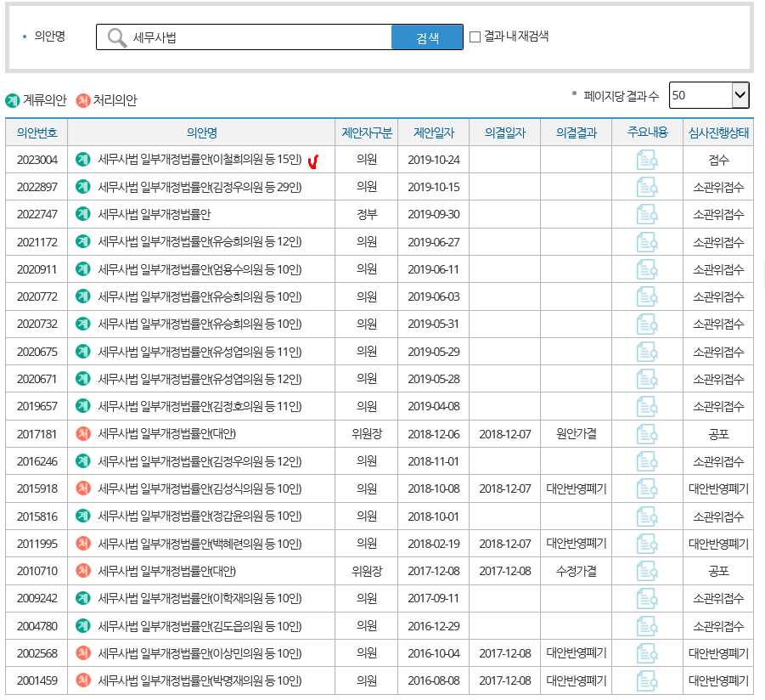Open government bill 2022747 title link

click(155, 214)
